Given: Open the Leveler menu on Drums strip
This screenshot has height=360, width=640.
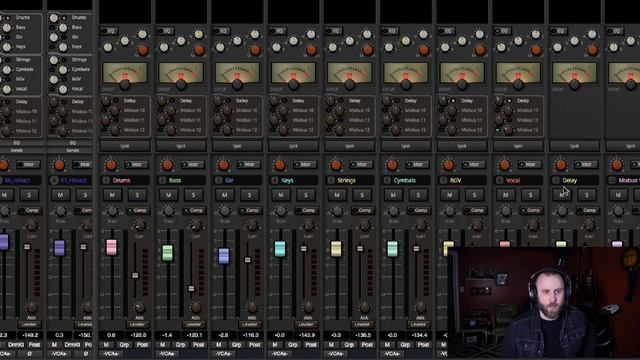Looking at the screenshot, I should (x=137, y=324).
